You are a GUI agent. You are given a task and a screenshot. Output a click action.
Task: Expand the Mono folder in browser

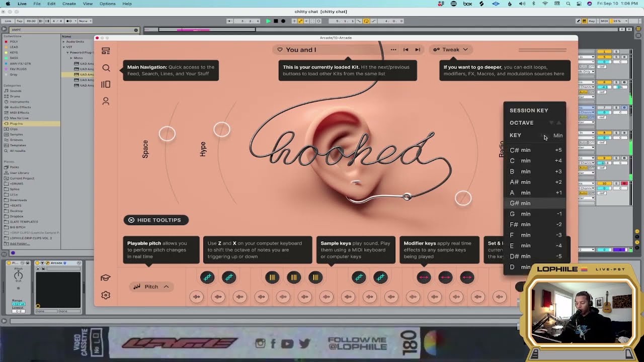tap(71, 58)
